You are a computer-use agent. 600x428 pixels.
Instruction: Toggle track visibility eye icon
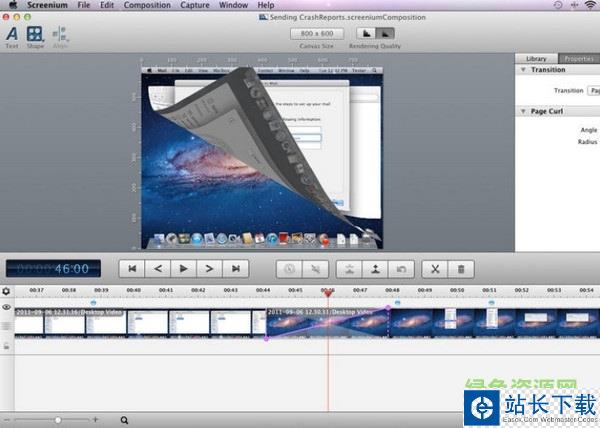tap(6, 308)
